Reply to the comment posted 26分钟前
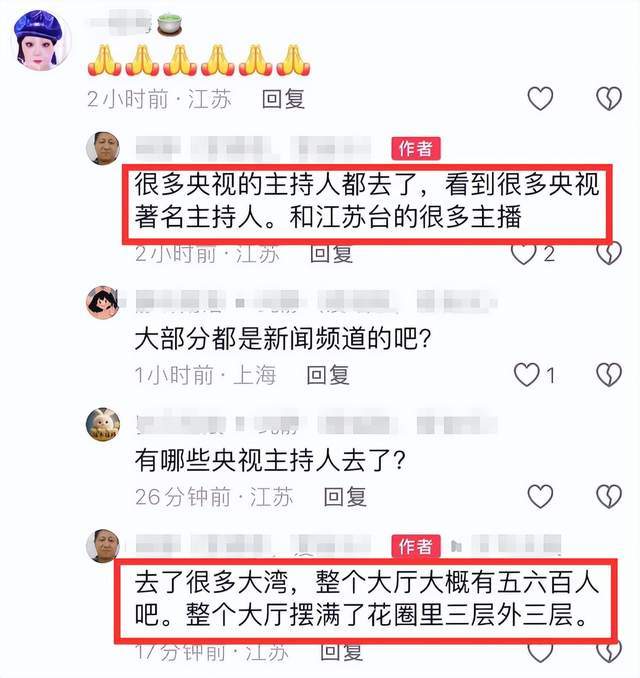The height and width of the screenshot is (678, 640). click(345, 497)
